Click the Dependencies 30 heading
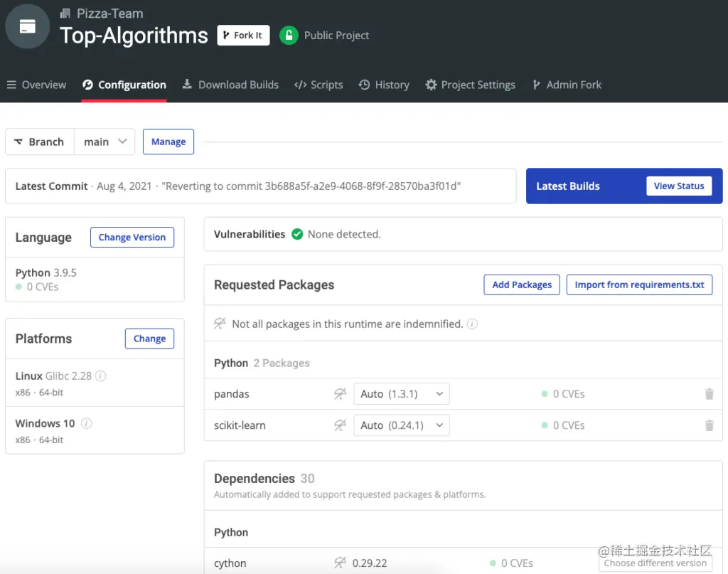 (x=264, y=478)
